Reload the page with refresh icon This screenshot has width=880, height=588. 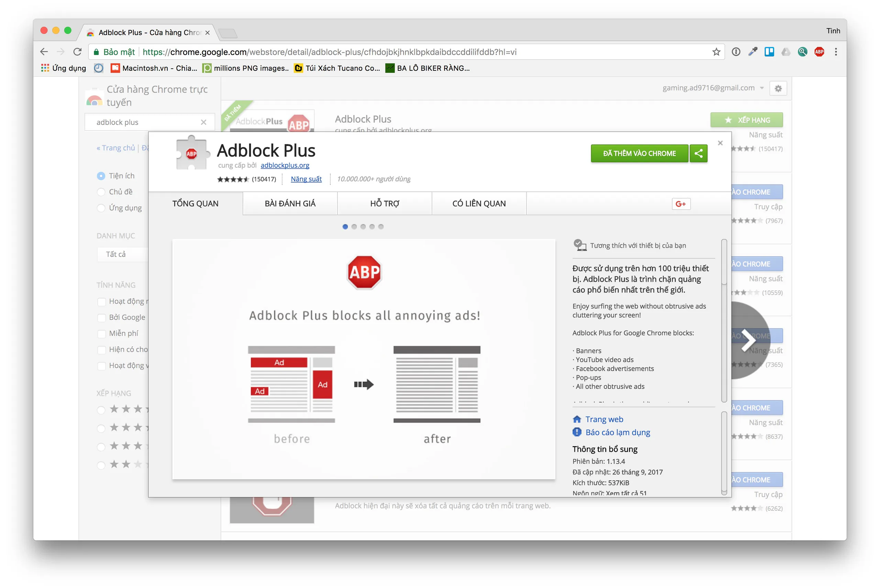(77, 52)
